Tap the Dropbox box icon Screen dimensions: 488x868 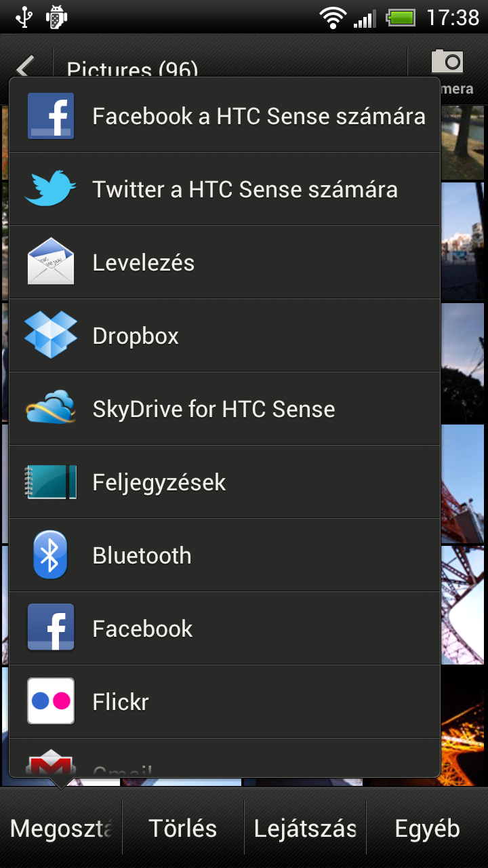[51, 336]
